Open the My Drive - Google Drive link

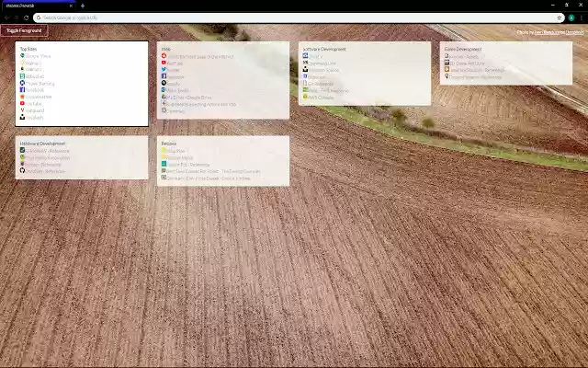[189, 98]
